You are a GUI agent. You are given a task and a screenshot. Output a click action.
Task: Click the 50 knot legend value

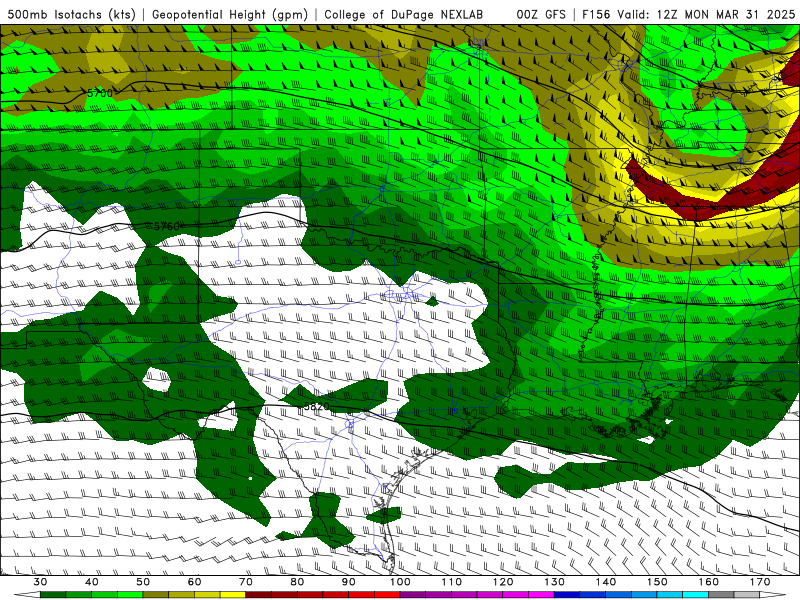[143, 582]
